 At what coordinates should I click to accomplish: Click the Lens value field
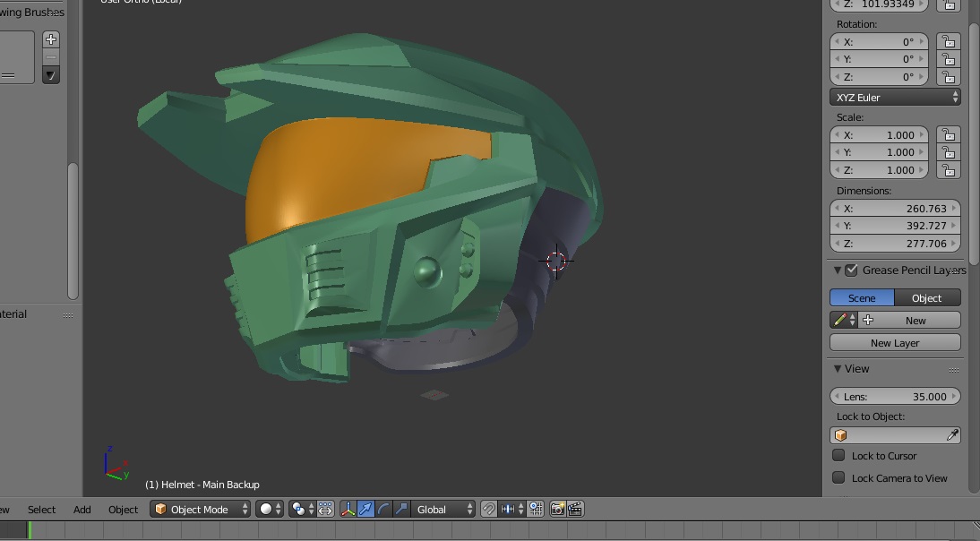895,396
